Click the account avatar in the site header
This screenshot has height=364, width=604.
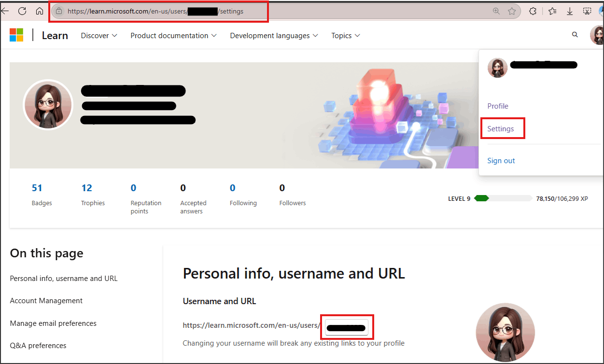(597, 35)
